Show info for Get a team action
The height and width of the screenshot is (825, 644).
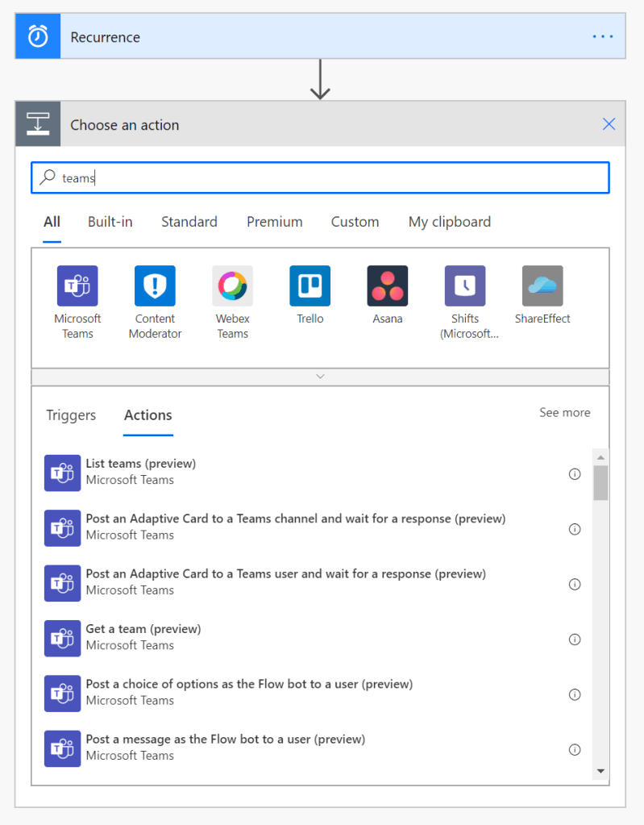click(x=575, y=640)
